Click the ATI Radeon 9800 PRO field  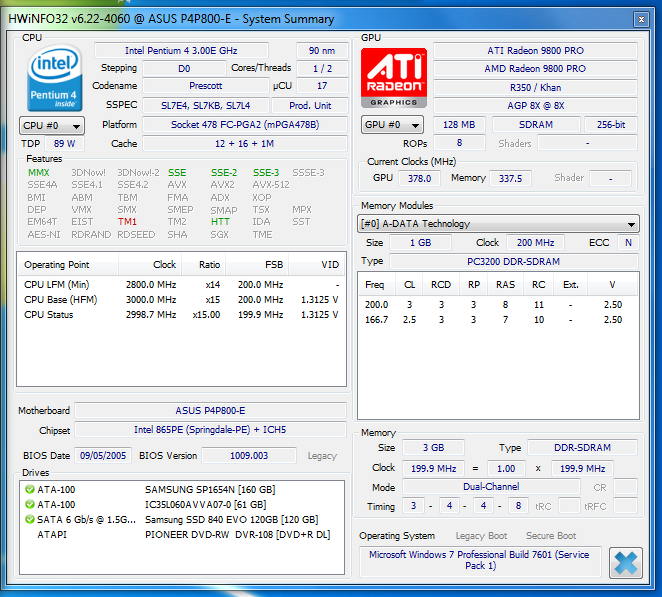(x=535, y=51)
